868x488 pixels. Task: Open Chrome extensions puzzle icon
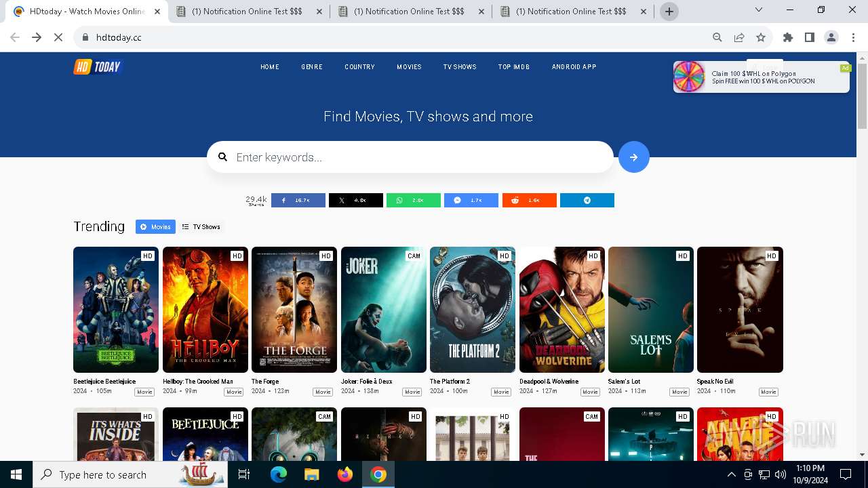click(x=788, y=37)
